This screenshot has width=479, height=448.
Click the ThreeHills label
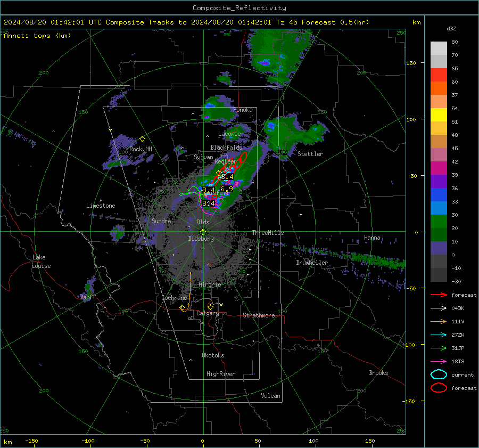[x=268, y=233]
